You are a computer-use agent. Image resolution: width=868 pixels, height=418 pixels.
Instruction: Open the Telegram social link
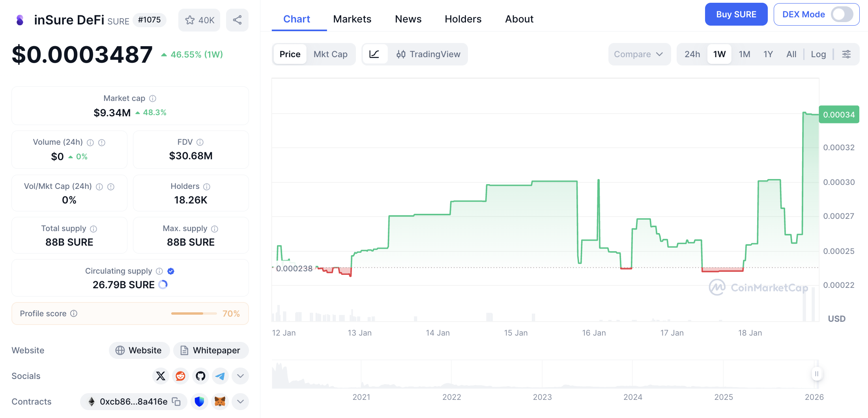point(220,376)
